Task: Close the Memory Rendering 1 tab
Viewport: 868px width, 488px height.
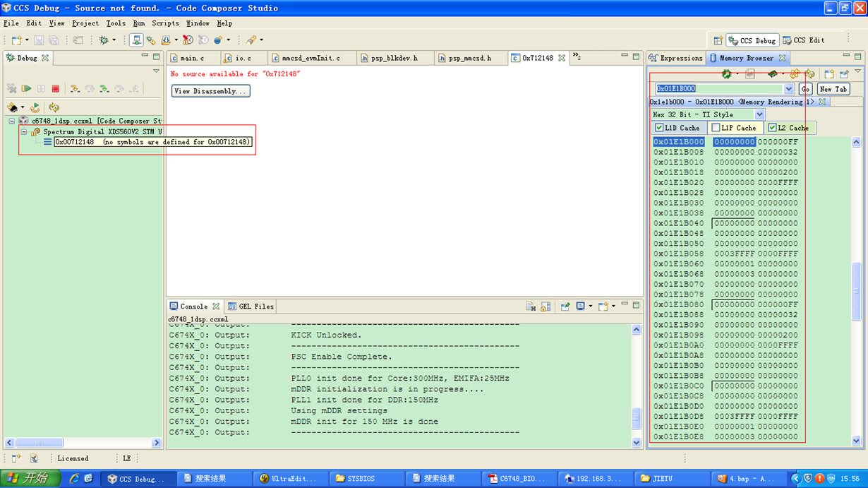Action: [822, 102]
